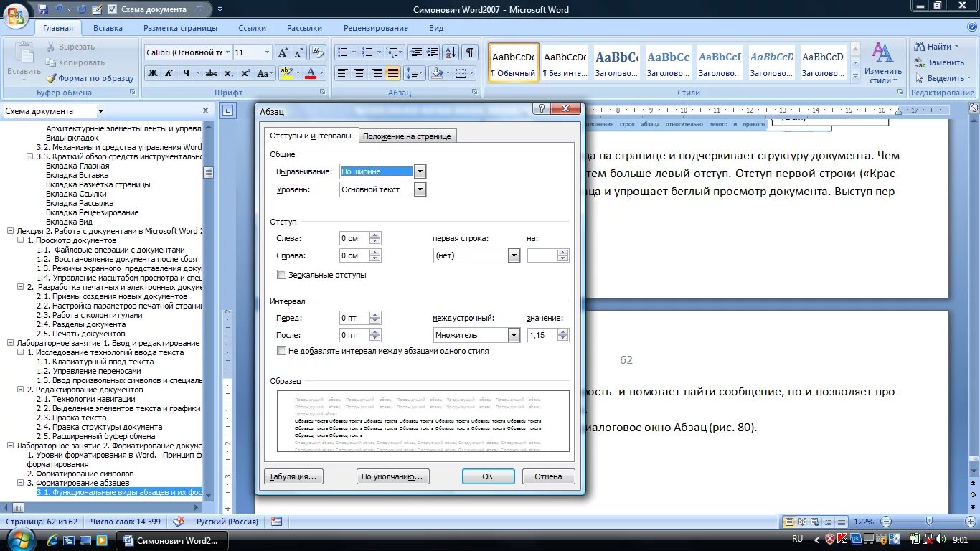980x551 pixels.
Task: Open the первая строка dropdown
Action: pyautogui.click(x=514, y=255)
